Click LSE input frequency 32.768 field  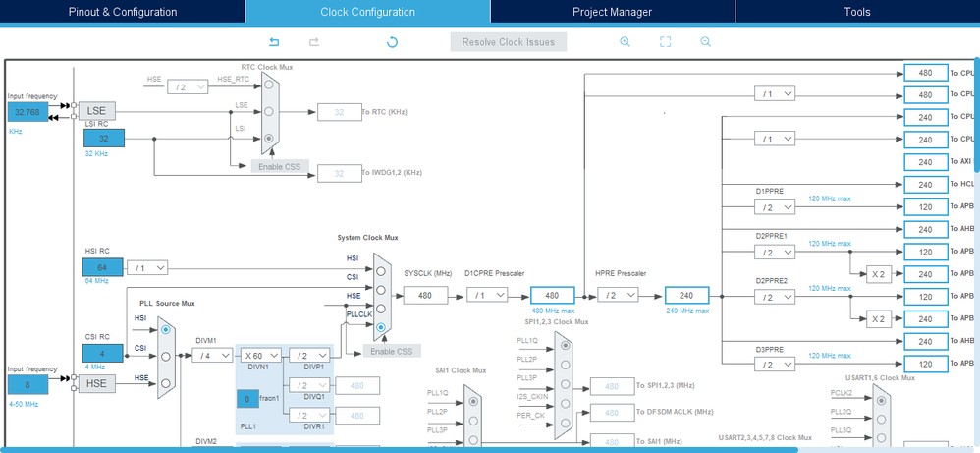[x=27, y=113]
